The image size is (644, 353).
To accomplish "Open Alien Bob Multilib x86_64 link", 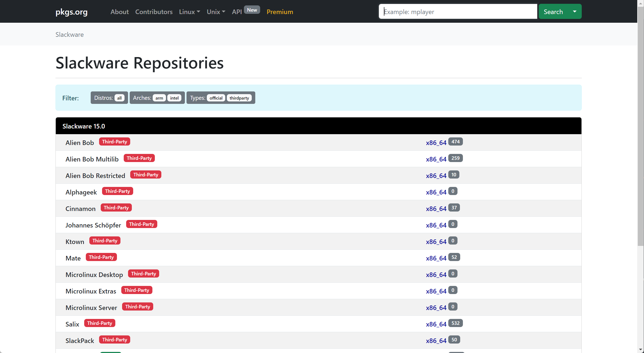I will 436,159.
